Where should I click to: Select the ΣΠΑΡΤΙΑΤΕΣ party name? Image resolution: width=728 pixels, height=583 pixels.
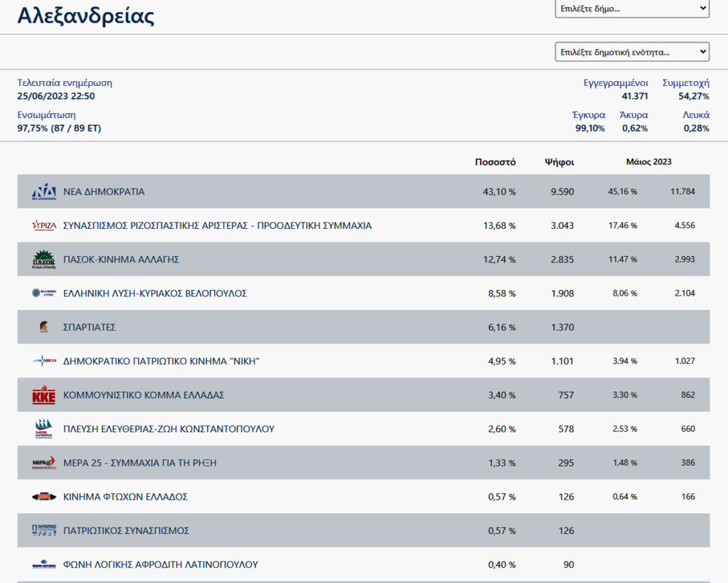tap(90, 327)
